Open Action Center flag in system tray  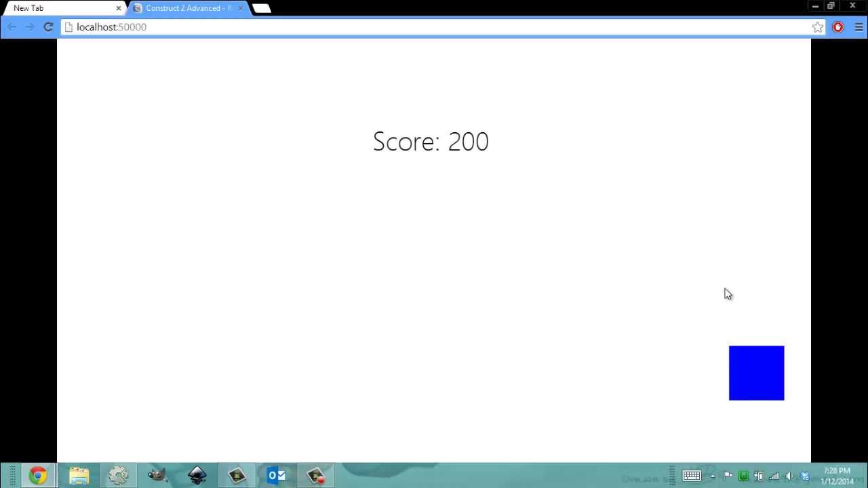tap(728, 476)
